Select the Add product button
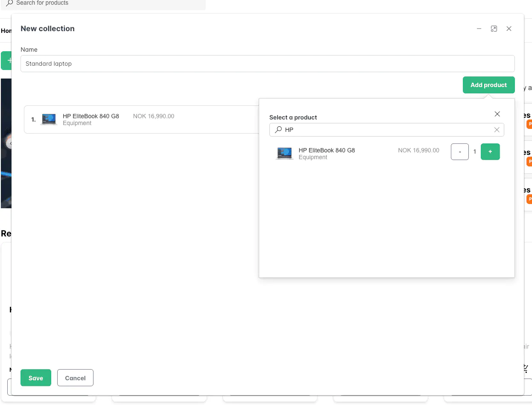The height and width of the screenshot is (405, 532). [x=488, y=84]
